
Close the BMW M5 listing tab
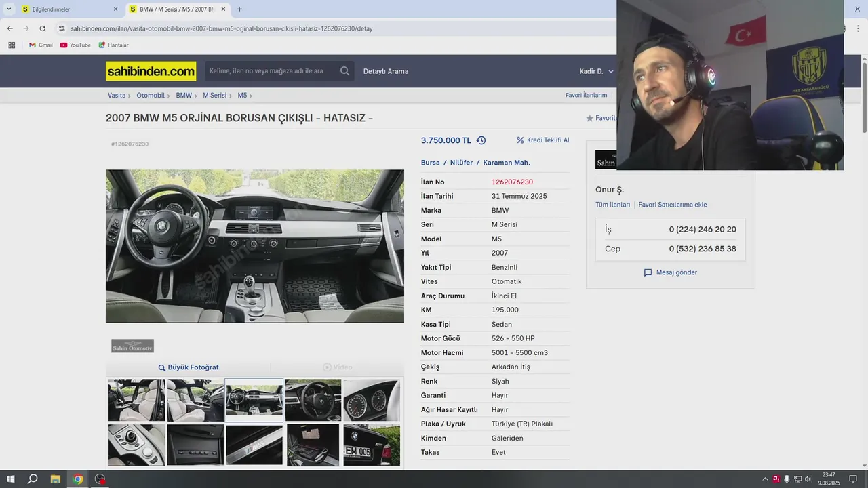(x=223, y=9)
